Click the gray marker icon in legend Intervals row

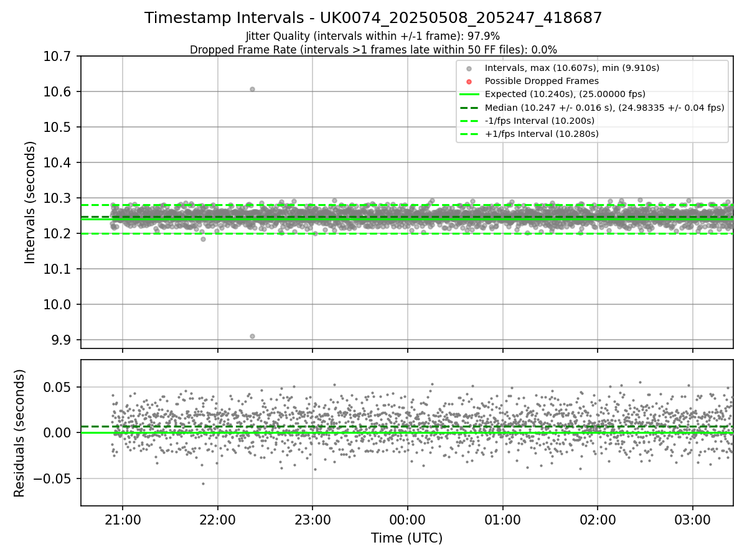point(469,68)
